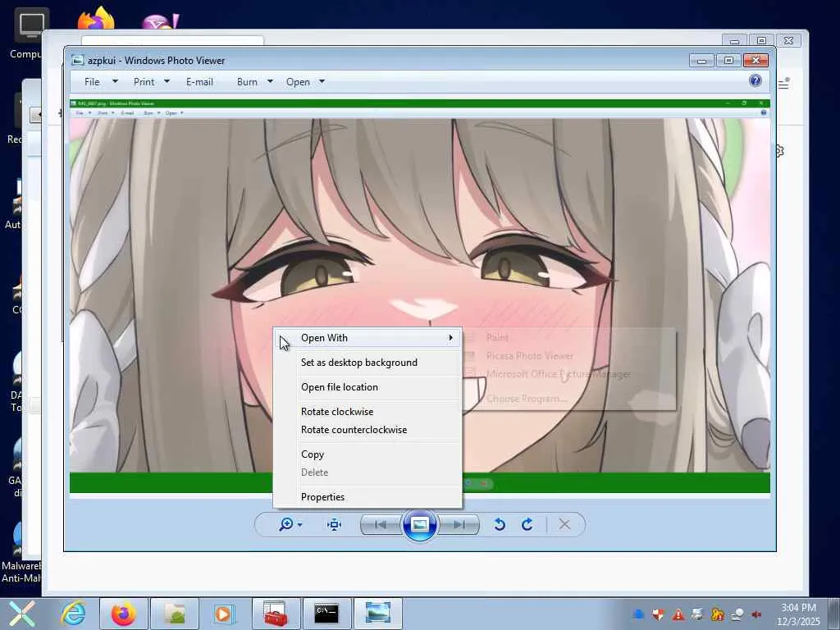Image resolution: width=840 pixels, height=630 pixels.
Task: Expand the Open dropdown arrow
Action: click(x=322, y=81)
